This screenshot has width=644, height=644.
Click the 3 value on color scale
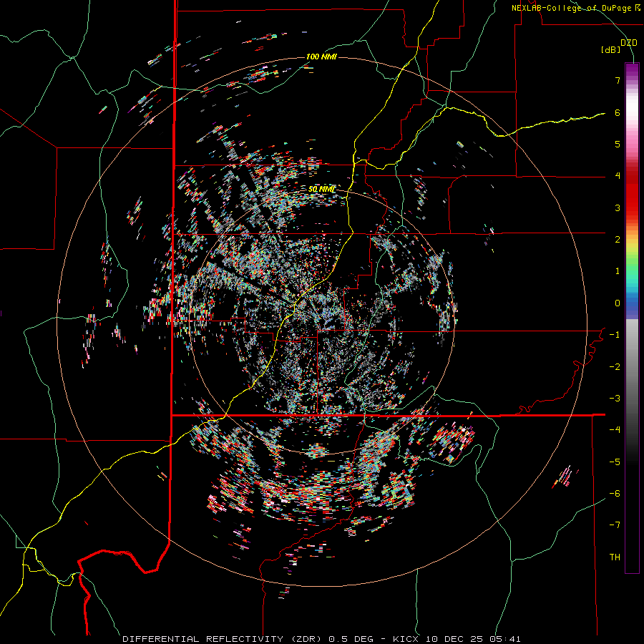point(618,208)
